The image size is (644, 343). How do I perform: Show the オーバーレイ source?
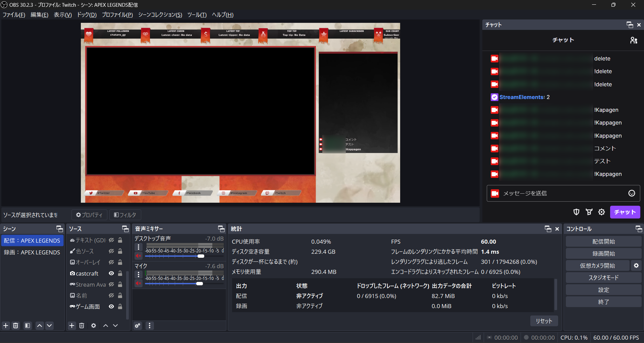(x=111, y=262)
